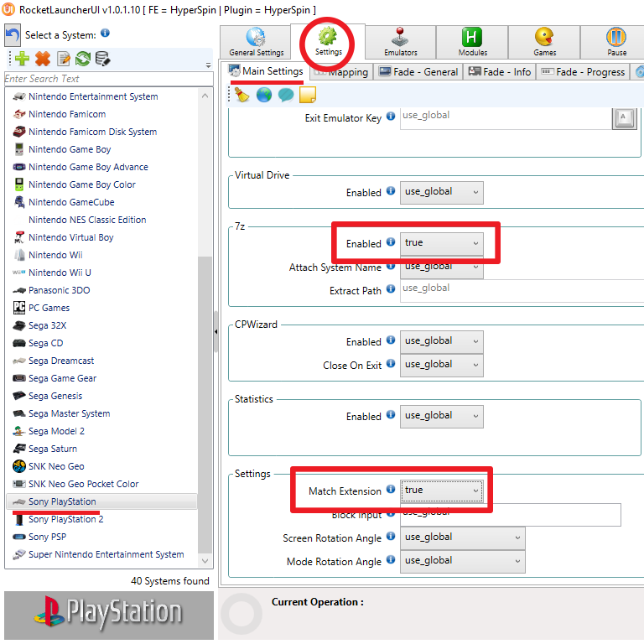Click the Exit Emulator Key keyboard button
The height and width of the screenshot is (644, 644).
[x=623, y=117]
